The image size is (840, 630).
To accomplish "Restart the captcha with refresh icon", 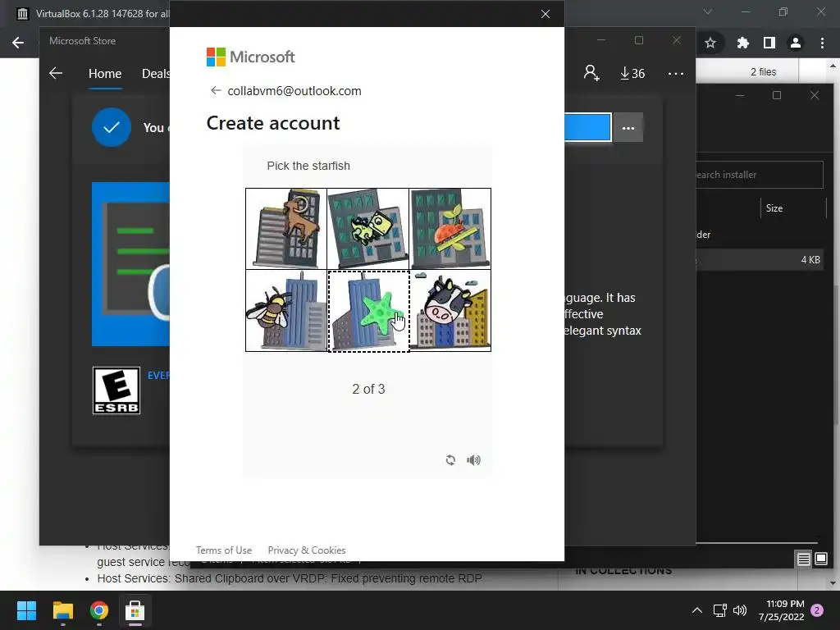I will pyautogui.click(x=450, y=459).
